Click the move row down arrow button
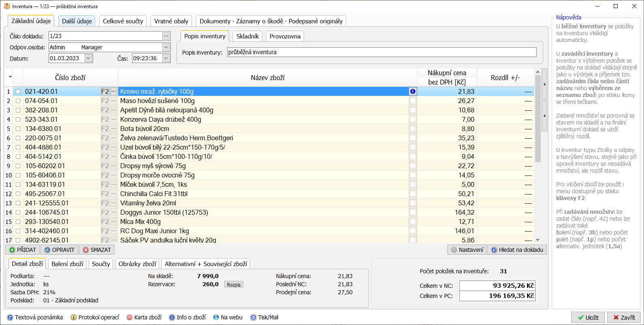Viewport: 644px width, 325px height. (x=544, y=116)
